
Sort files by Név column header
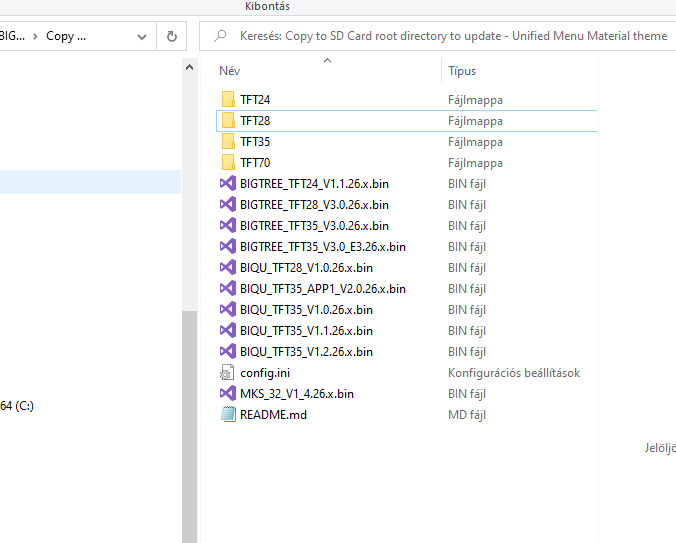229,71
